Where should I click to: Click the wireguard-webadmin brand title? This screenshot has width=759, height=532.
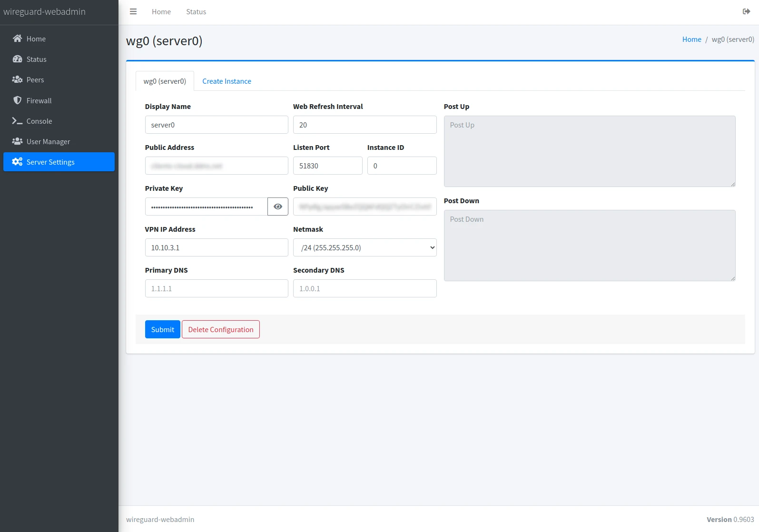(45, 12)
